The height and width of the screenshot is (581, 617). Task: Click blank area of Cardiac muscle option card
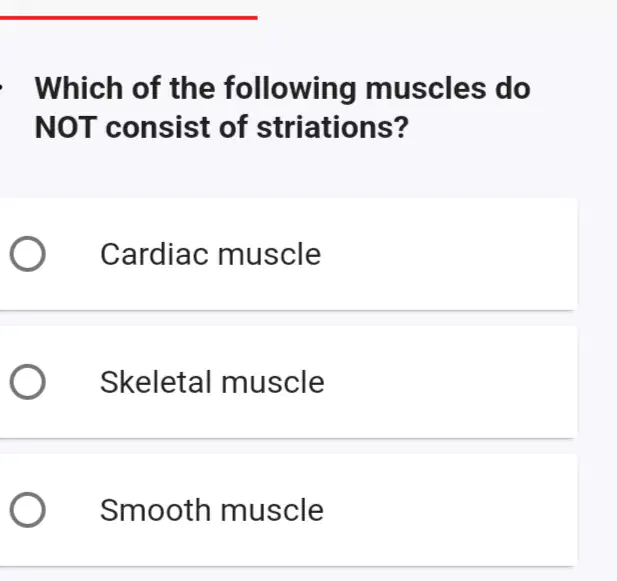(449, 254)
